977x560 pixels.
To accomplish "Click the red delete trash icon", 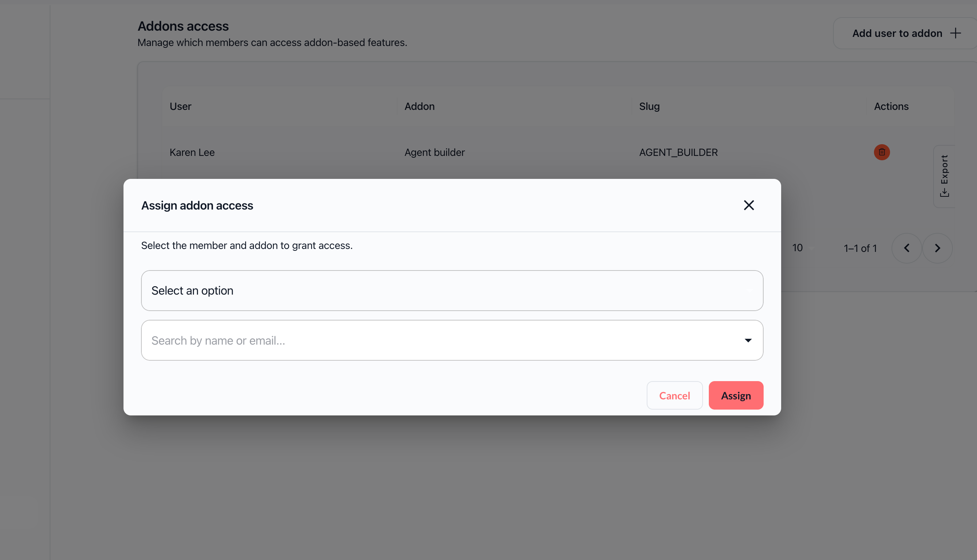I will coord(882,152).
